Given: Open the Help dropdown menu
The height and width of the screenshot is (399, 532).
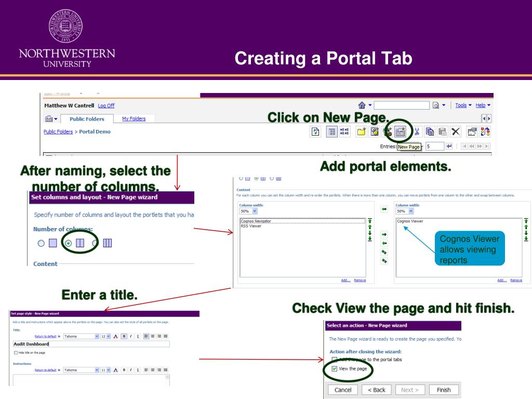Looking at the screenshot, I should 483,105.
